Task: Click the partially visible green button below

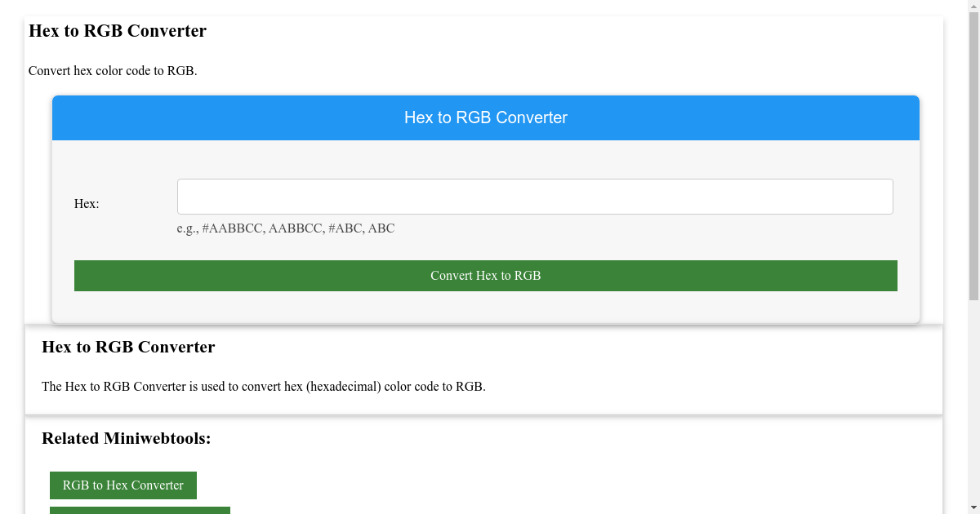Action: coord(139,511)
